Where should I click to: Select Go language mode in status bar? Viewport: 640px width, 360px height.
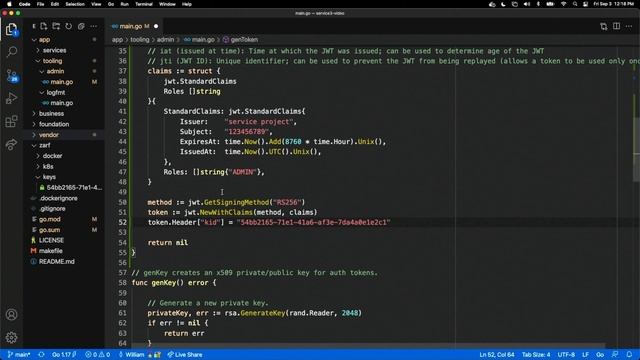[600, 354]
